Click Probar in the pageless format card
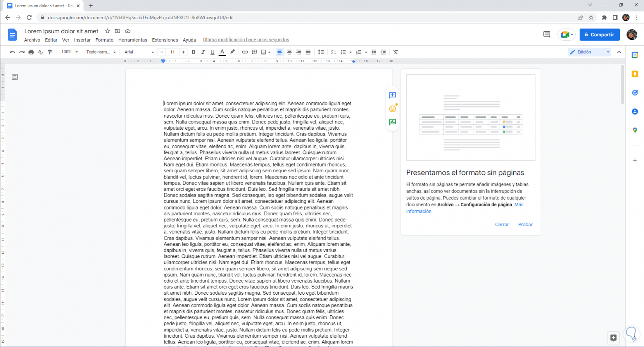 coord(525,224)
